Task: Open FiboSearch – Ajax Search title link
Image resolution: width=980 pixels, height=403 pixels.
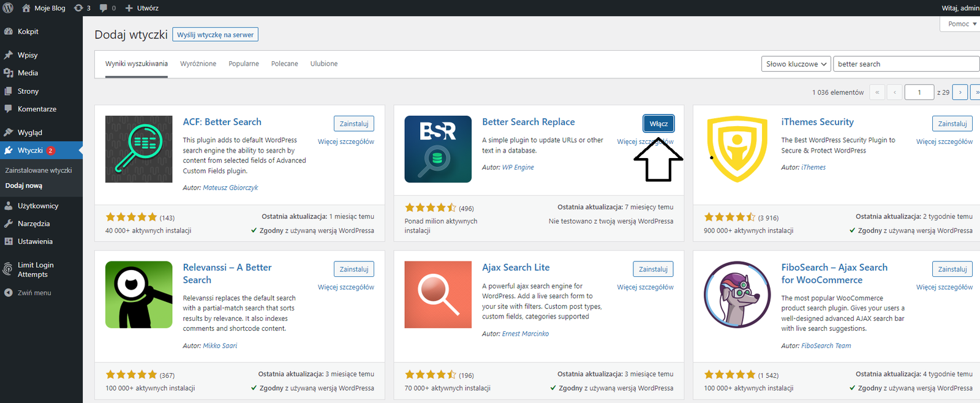Action: click(x=834, y=274)
